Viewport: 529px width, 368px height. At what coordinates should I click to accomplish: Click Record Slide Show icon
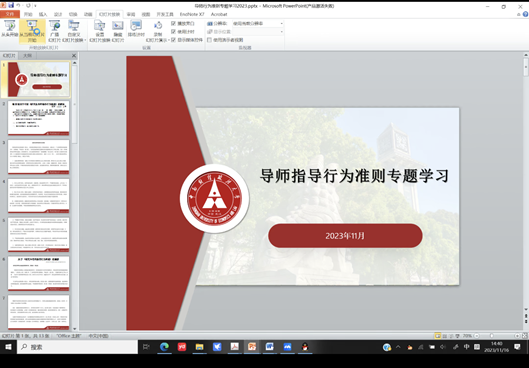(158, 26)
